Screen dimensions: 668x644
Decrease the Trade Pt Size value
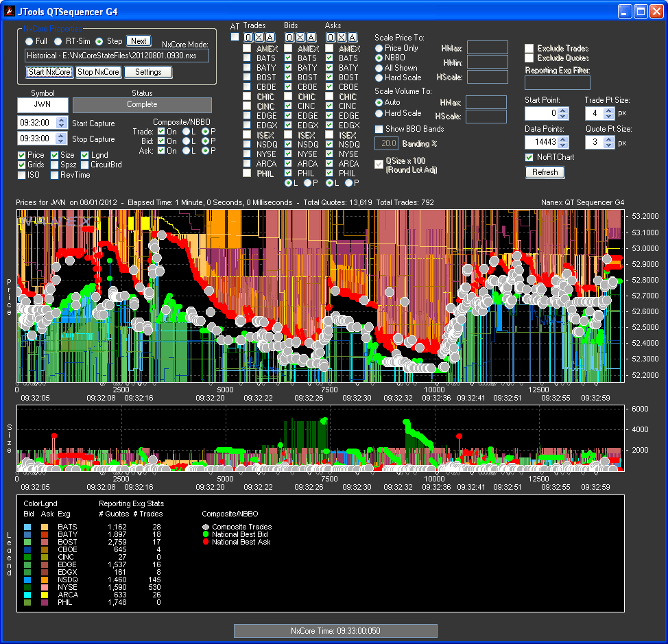[x=609, y=116]
